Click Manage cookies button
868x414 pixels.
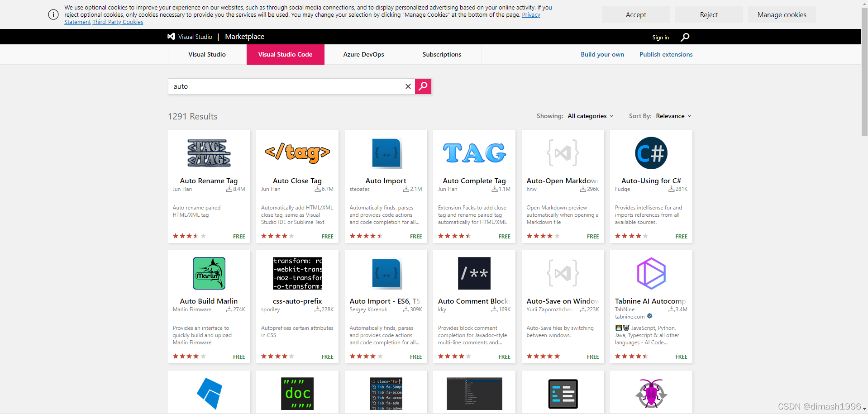pos(782,15)
